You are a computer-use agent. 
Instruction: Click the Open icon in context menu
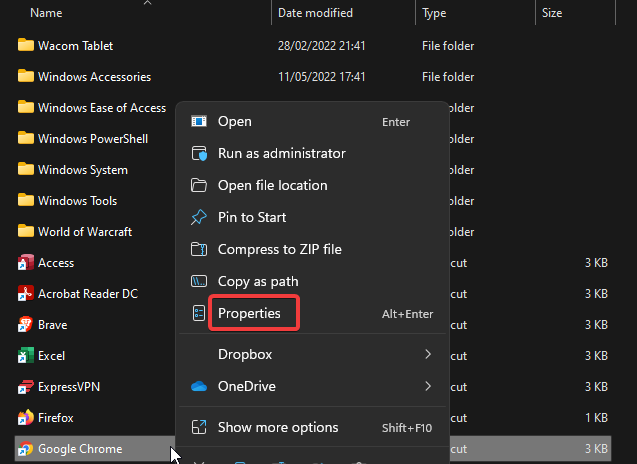(199, 121)
